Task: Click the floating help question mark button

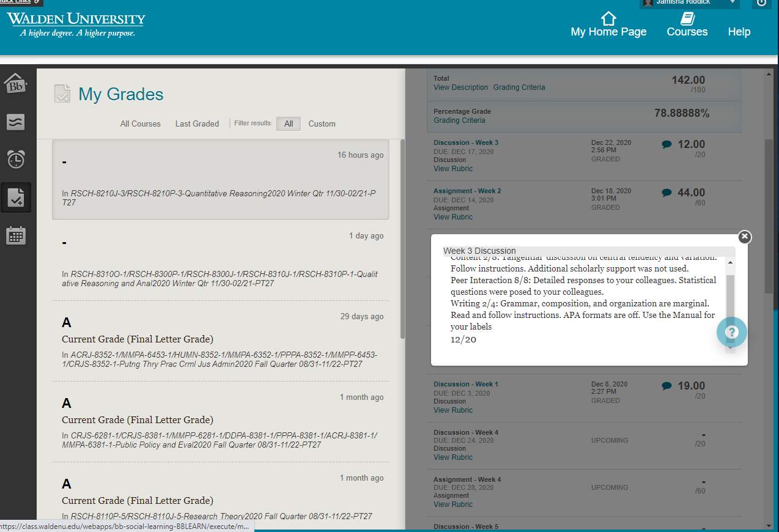Action: [x=732, y=332]
